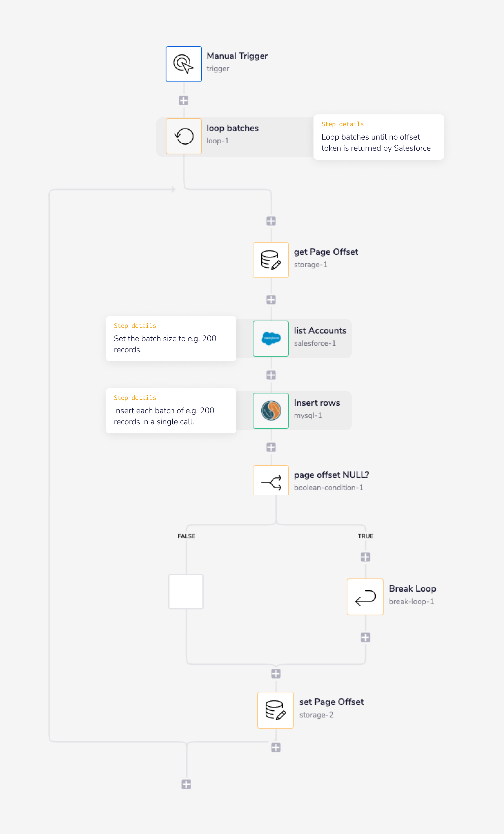Add step between list Accounts and Insert rows
The image size is (504, 834).
click(271, 375)
